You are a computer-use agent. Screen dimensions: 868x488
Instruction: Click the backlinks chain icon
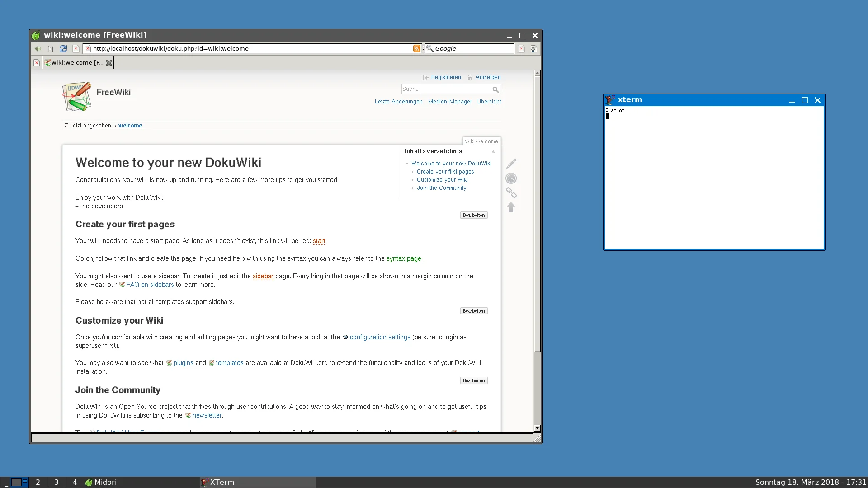click(511, 193)
